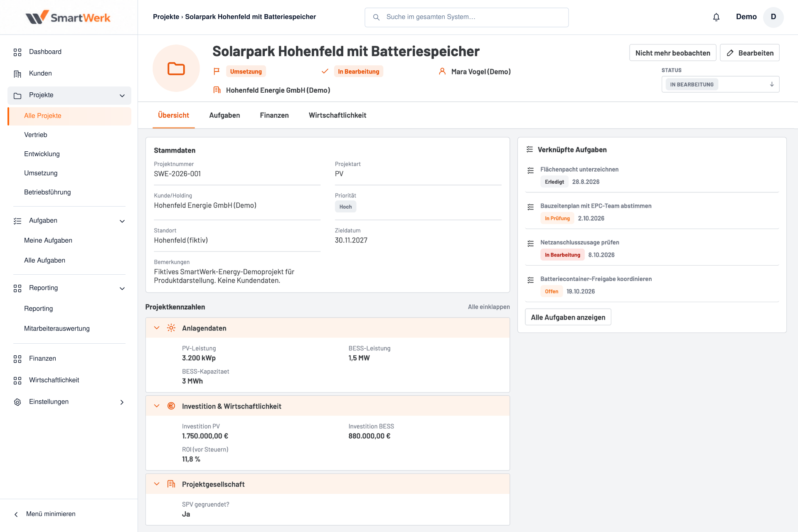Click the Aufgaben checklist icon in sidebar
This screenshot has width=798, height=532.
tap(17, 221)
